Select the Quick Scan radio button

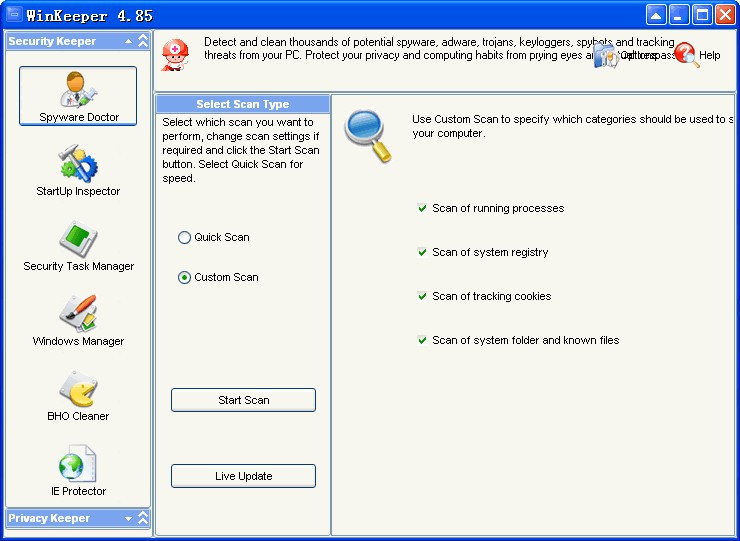(x=184, y=237)
